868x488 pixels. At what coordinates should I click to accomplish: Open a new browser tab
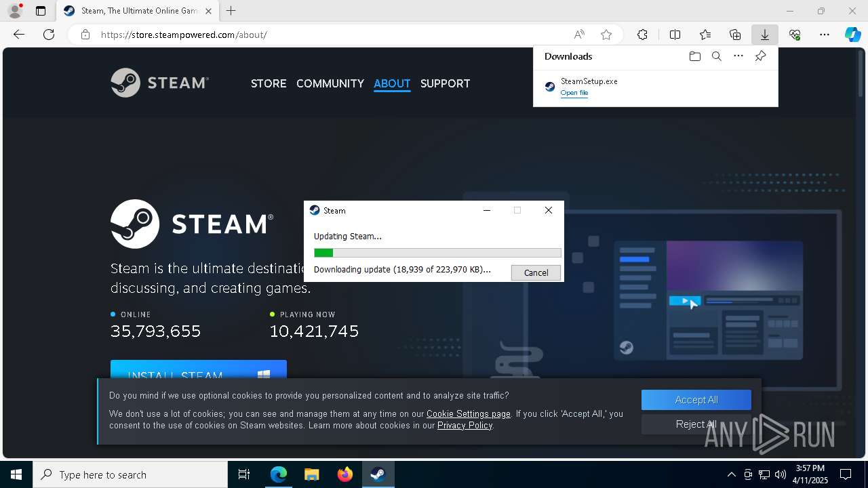coord(231,11)
